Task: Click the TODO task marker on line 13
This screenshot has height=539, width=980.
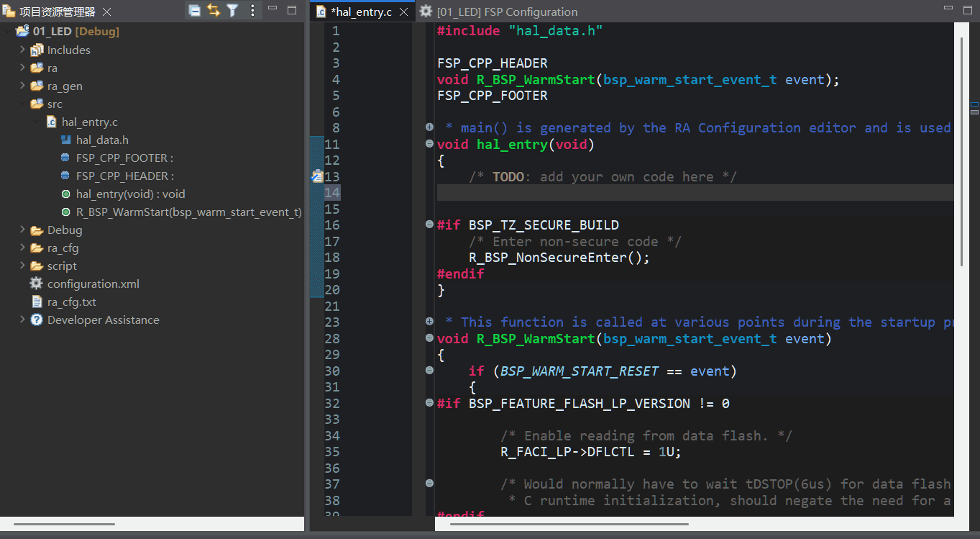Action: tap(316, 176)
